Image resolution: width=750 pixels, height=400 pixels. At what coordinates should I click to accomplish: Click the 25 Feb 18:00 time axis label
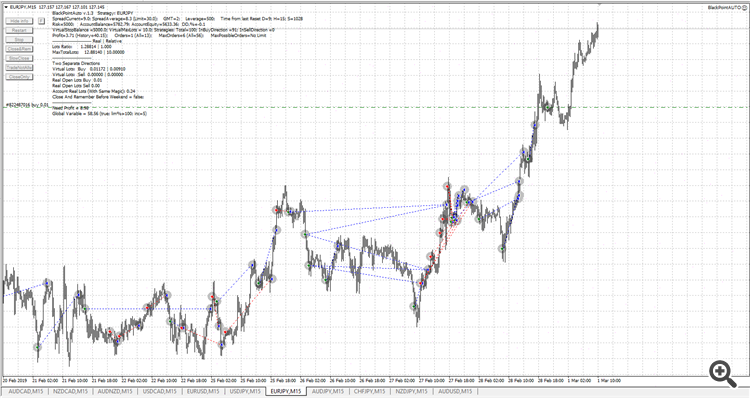pyautogui.click(x=283, y=381)
